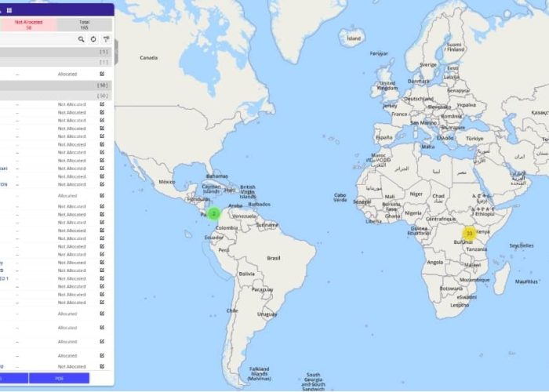The height and width of the screenshot is (392, 549).
Task: Expand the topmost group header row in list
Action: [55, 52]
